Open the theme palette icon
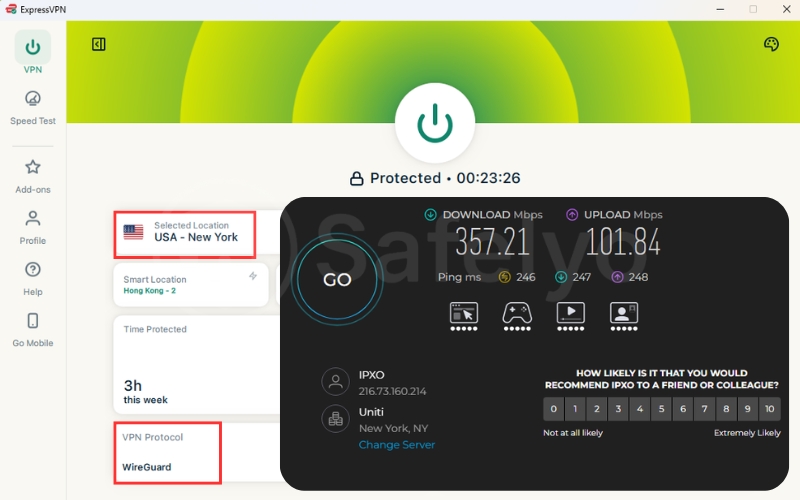 pyautogui.click(x=771, y=44)
